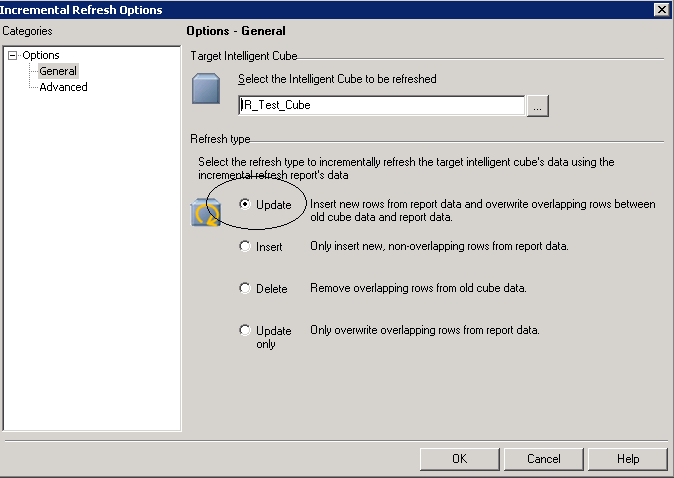Click the refresh type cube icon
Screen dimensions: 674x478
pos(206,211)
